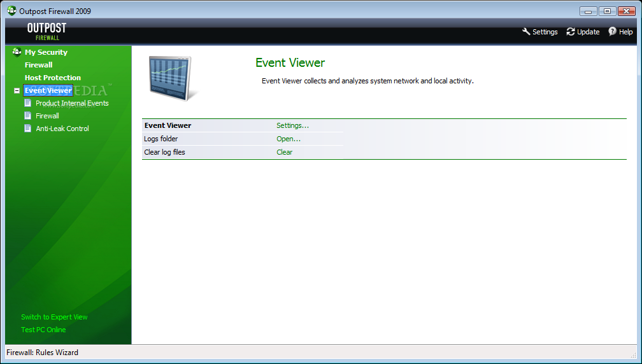Open Settings from the top bar

point(545,32)
